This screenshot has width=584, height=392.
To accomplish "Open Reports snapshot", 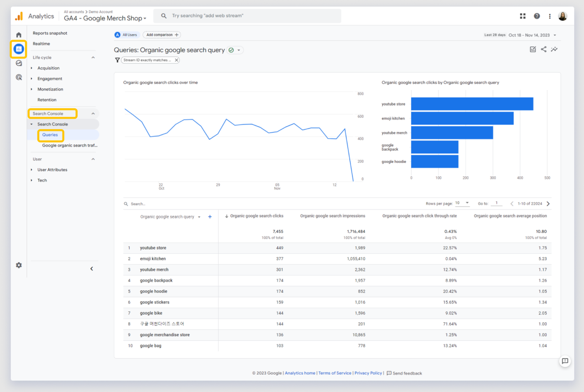I will (x=50, y=33).
